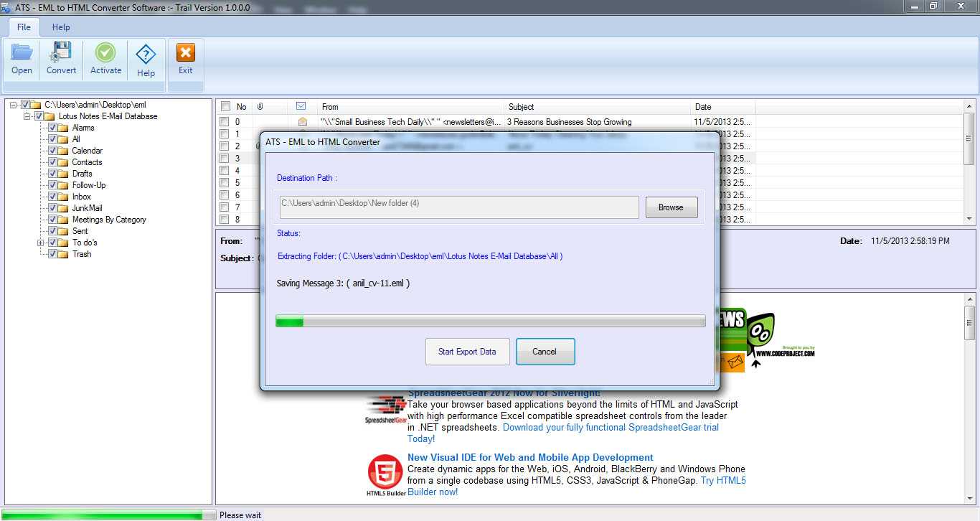Select the Meetings By Category folder

click(x=109, y=220)
